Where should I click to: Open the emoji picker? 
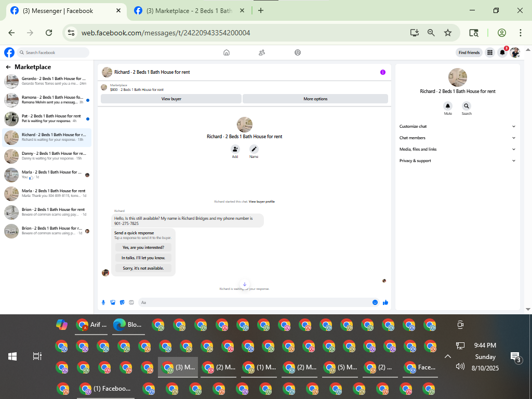[x=375, y=302]
